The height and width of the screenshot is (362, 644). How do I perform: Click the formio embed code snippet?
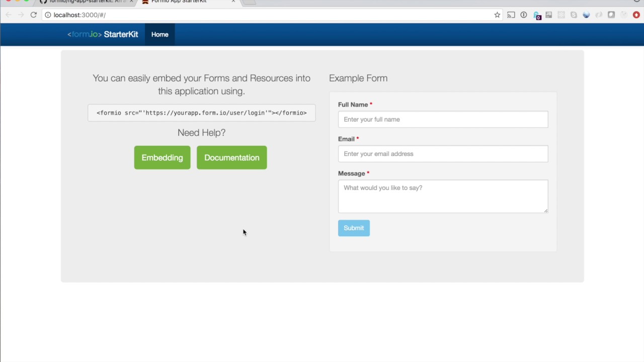201,113
